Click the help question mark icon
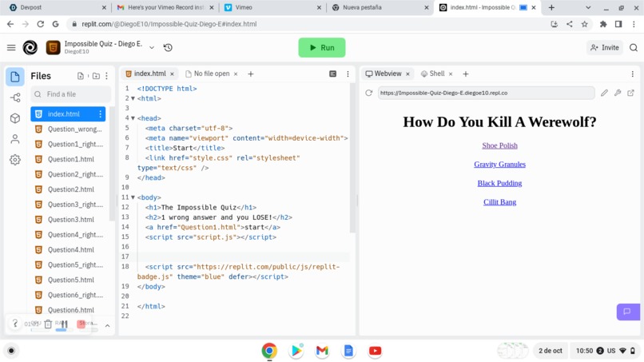 coord(15,324)
